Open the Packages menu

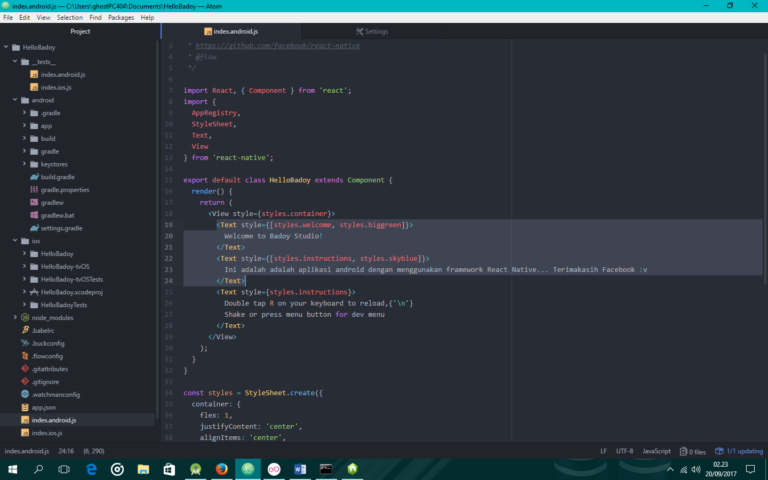pos(121,17)
